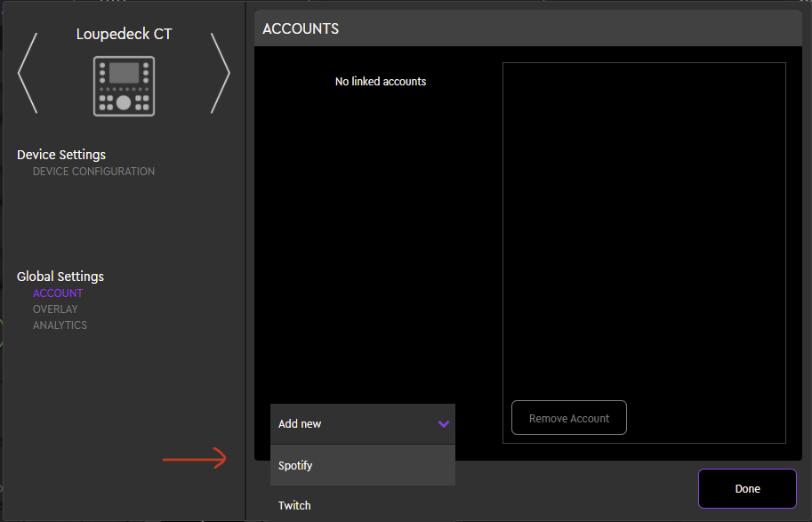Click the right arrow to switch device
Viewport: 812px width, 522px height.
(x=220, y=74)
